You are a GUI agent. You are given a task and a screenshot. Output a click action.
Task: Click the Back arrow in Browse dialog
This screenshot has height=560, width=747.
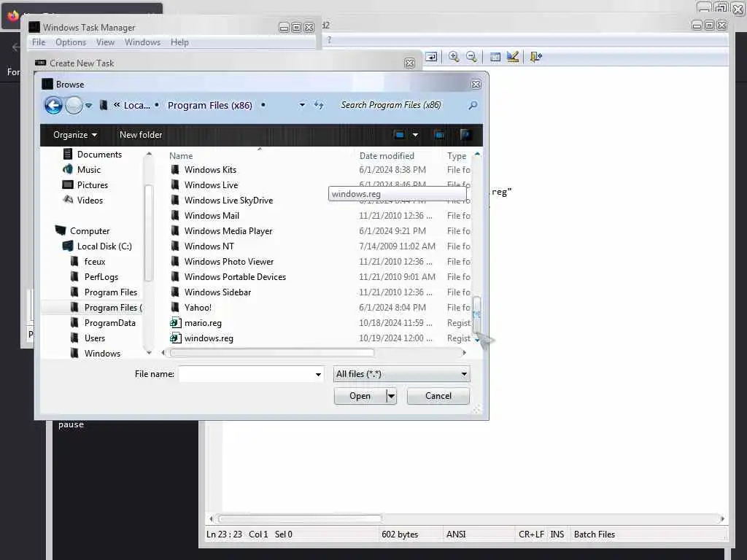pyautogui.click(x=53, y=105)
